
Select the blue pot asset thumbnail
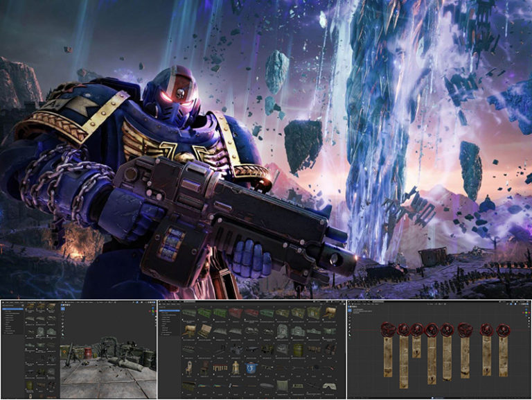pyautogui.click(x=251, y=367)
